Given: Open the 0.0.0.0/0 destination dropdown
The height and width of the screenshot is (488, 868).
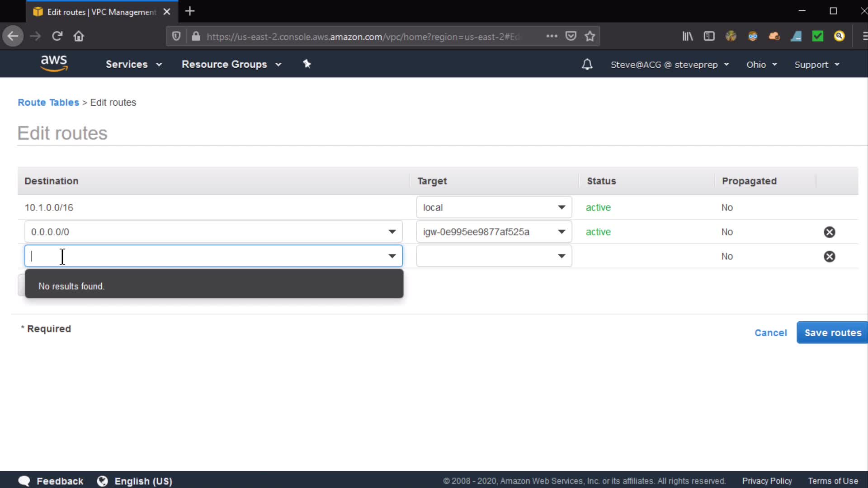Looking at the screenshot, I should coord(392,232).
